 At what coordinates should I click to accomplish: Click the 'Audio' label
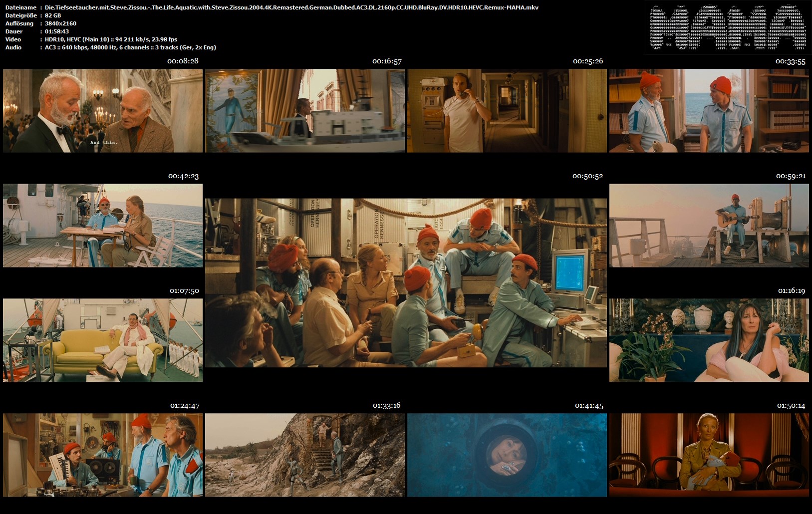(13, 47)
